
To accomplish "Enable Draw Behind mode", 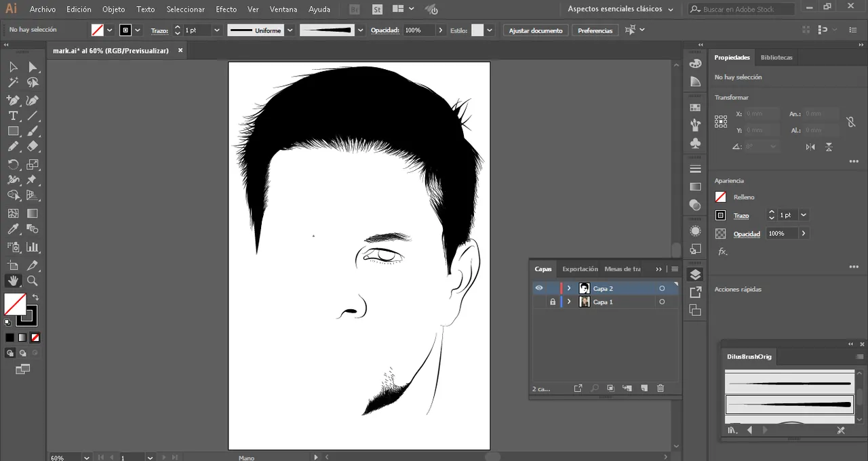I will 22,353.
